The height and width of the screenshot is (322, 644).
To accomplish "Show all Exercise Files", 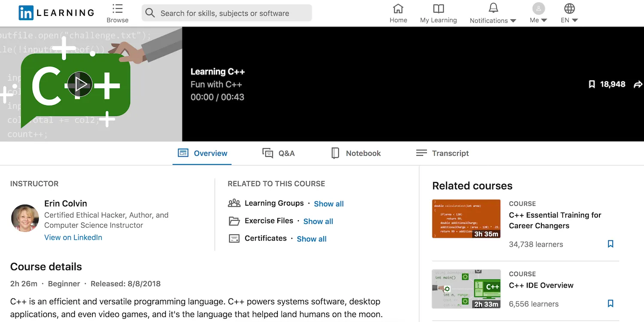I will pyautogui.click(x=318, y=222).
